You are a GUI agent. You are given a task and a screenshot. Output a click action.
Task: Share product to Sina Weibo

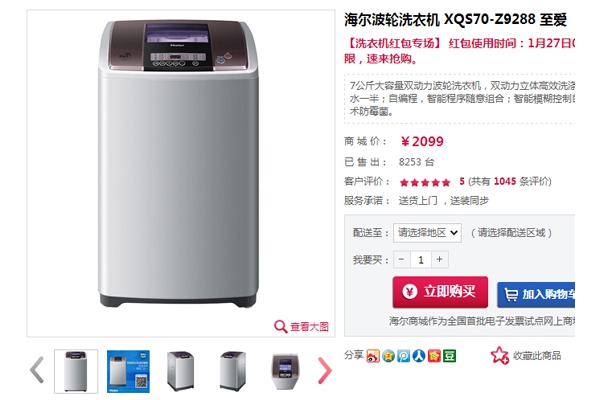click(x=373, y=356)
